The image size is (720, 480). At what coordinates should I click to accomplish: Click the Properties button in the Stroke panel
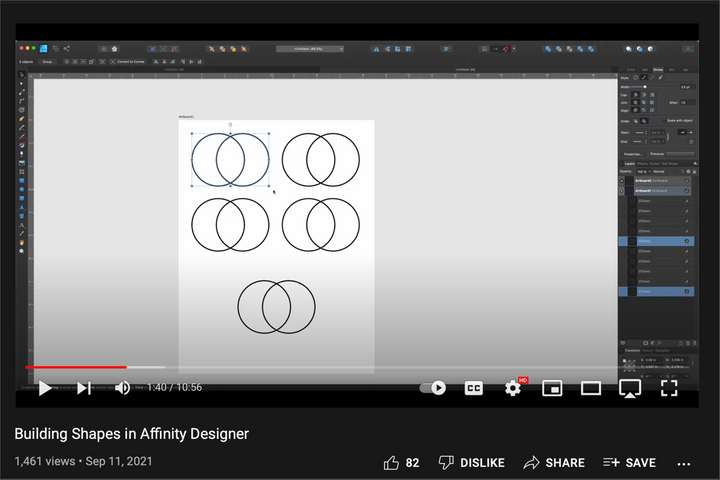coord(633,154)
